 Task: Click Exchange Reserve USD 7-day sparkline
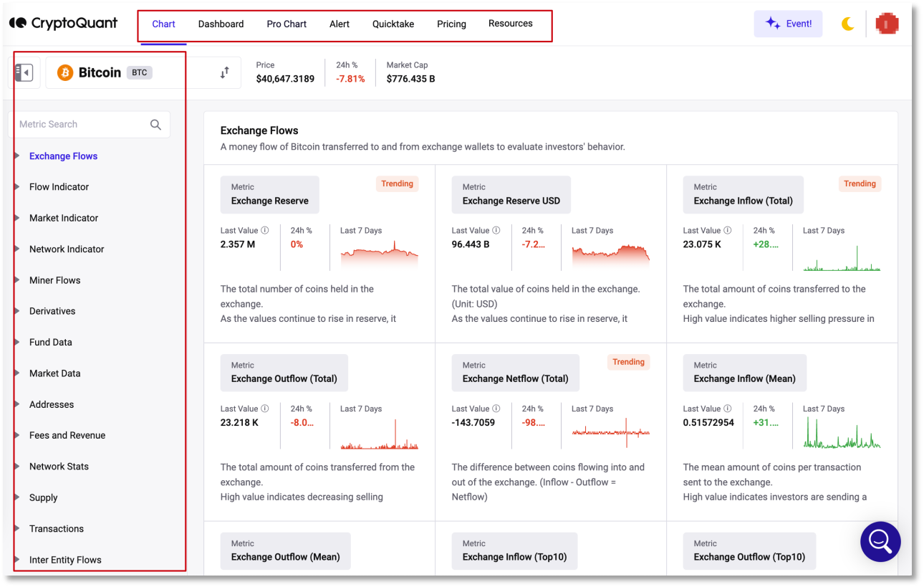coord(610,257)
